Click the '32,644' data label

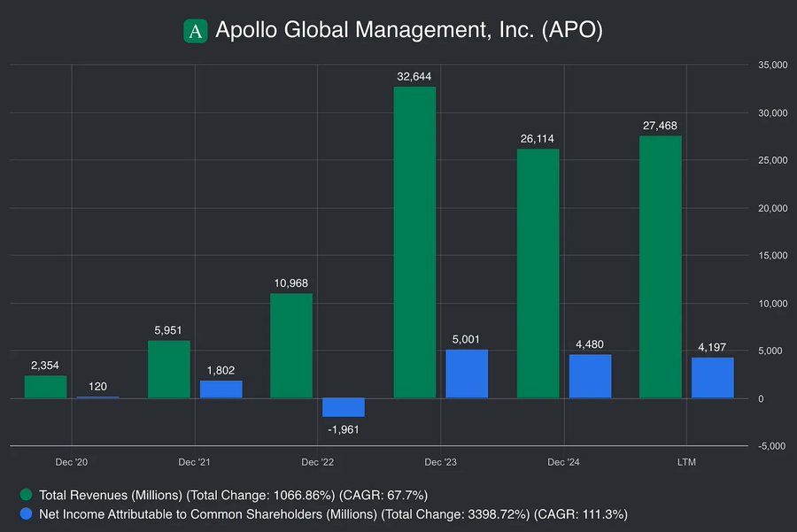pos(414,77)
